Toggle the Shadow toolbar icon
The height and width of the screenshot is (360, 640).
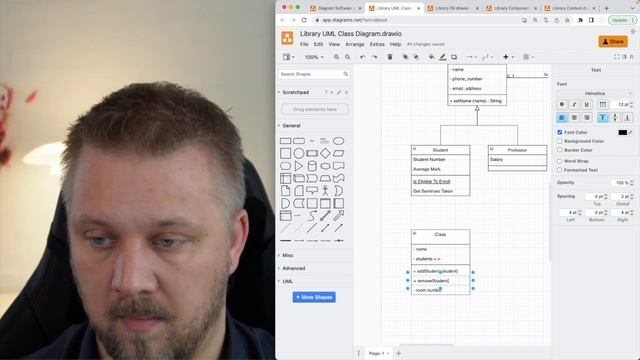[454, 57]
